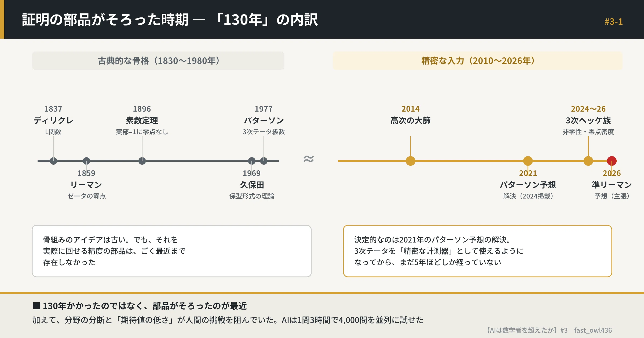644x338 pixels.
Task: Click 保型形式の理論 caption
Action: [252, 196]
